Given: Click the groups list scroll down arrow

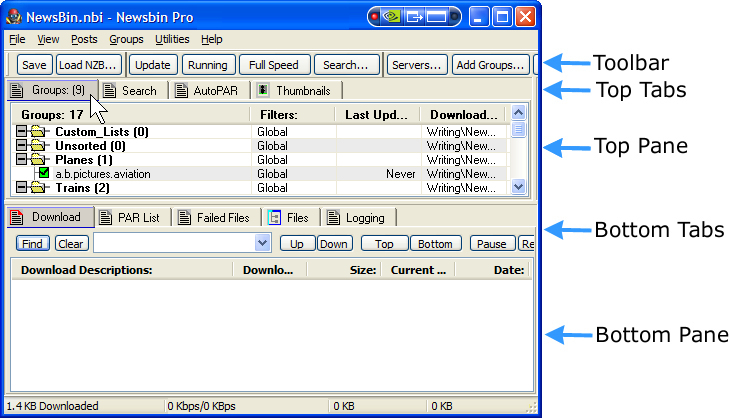Looking at the screenshot, I should (518, 187).
